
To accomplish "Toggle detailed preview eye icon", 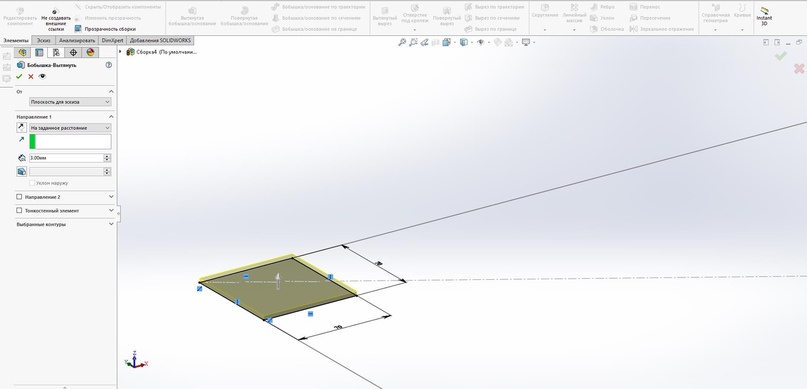I will pyautogui.click(x=42, y=76).
